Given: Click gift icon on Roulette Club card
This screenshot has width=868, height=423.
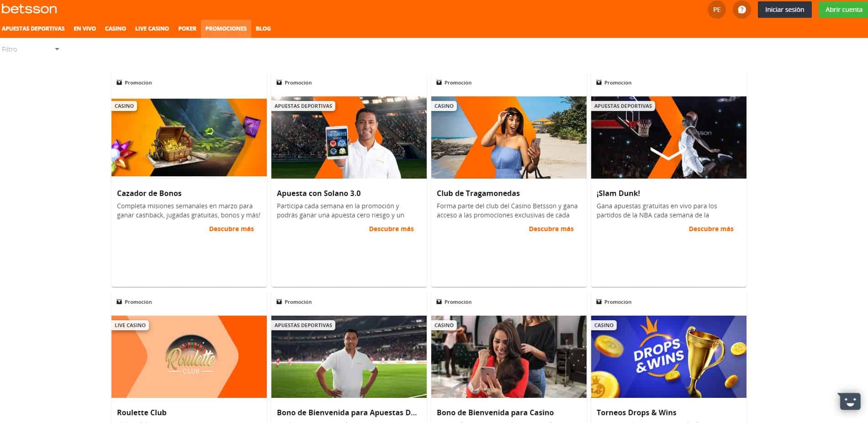Looking at the screenshot, I should 119,302.
